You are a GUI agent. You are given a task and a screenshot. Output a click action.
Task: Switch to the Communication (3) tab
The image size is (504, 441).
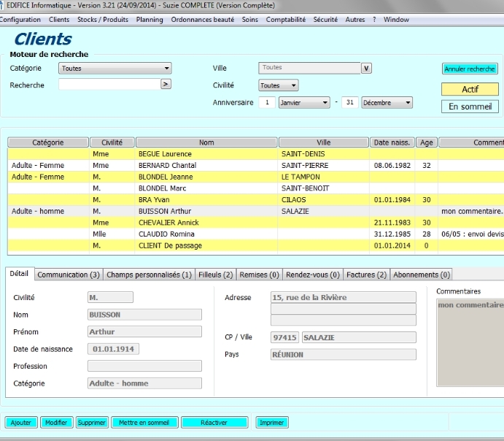click(x=69, y=275)
